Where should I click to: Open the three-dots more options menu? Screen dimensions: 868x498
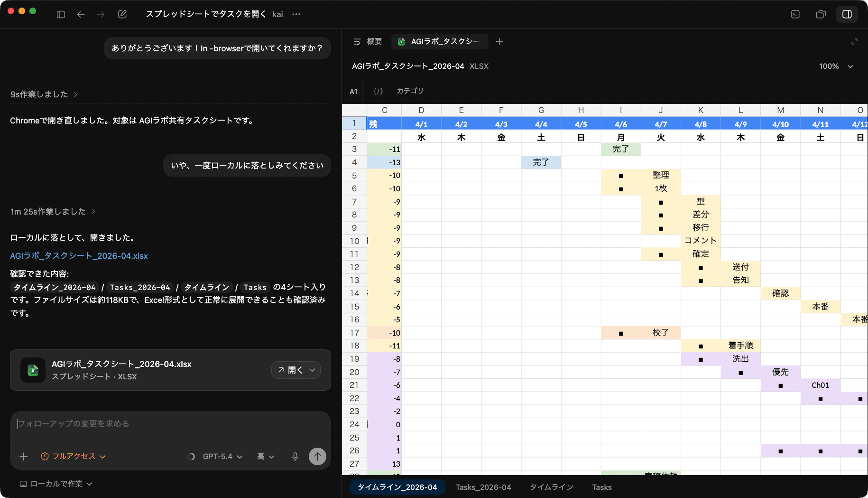coord(296,14)
